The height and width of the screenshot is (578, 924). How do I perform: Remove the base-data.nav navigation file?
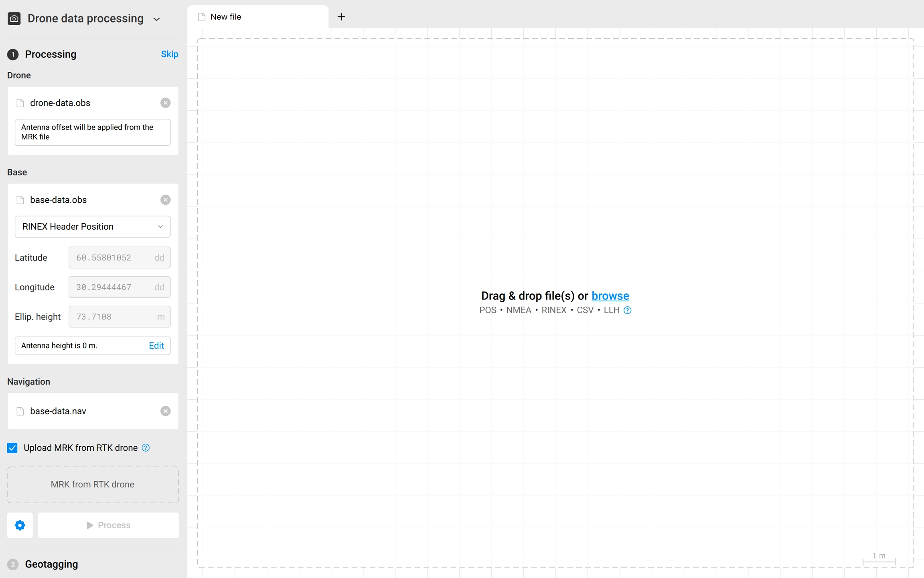coord(165,411)
